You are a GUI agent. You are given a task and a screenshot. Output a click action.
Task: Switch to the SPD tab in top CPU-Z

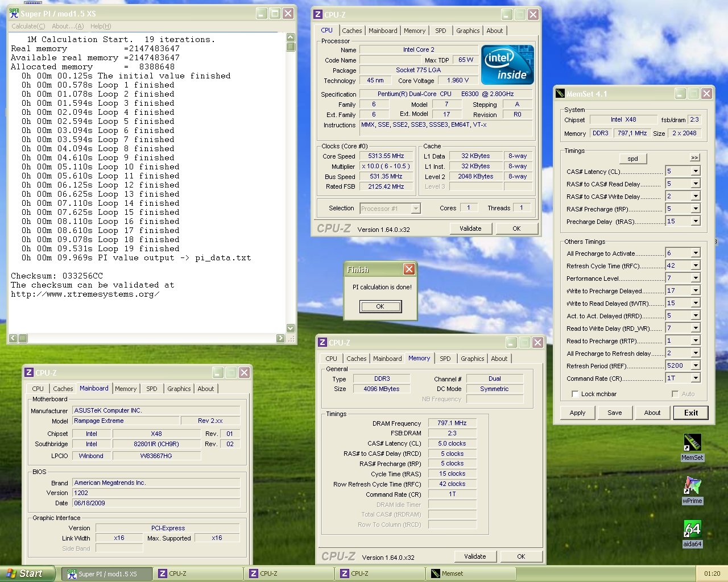point(441,31)
